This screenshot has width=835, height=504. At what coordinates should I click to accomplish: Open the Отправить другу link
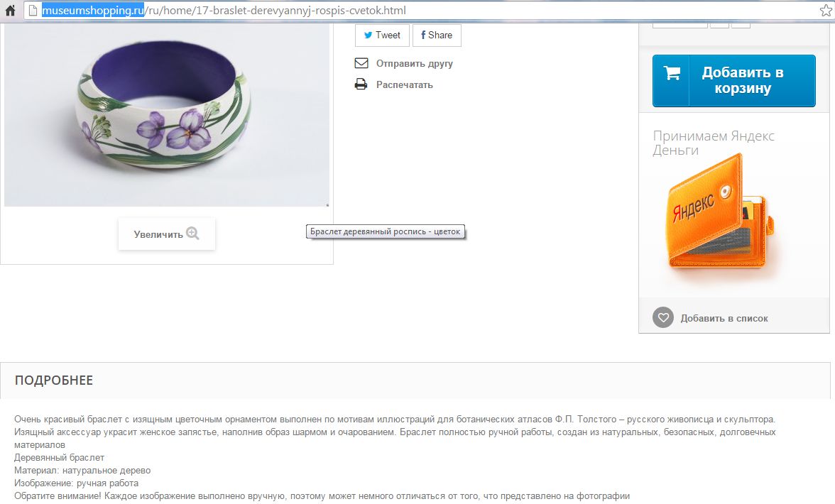pos(415,63)
